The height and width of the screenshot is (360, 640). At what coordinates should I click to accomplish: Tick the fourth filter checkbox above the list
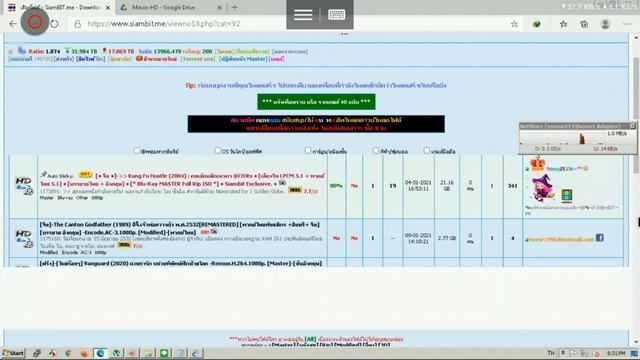tap(376, 151)
